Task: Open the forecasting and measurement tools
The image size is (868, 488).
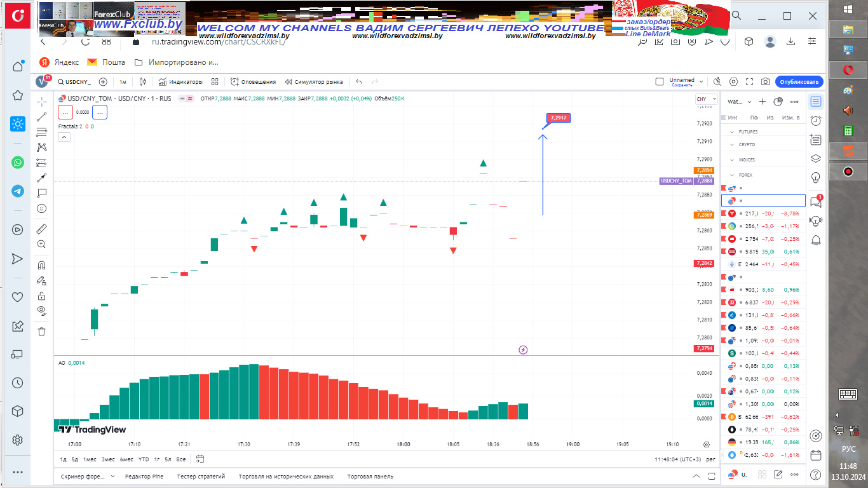Action: (42, 163)
